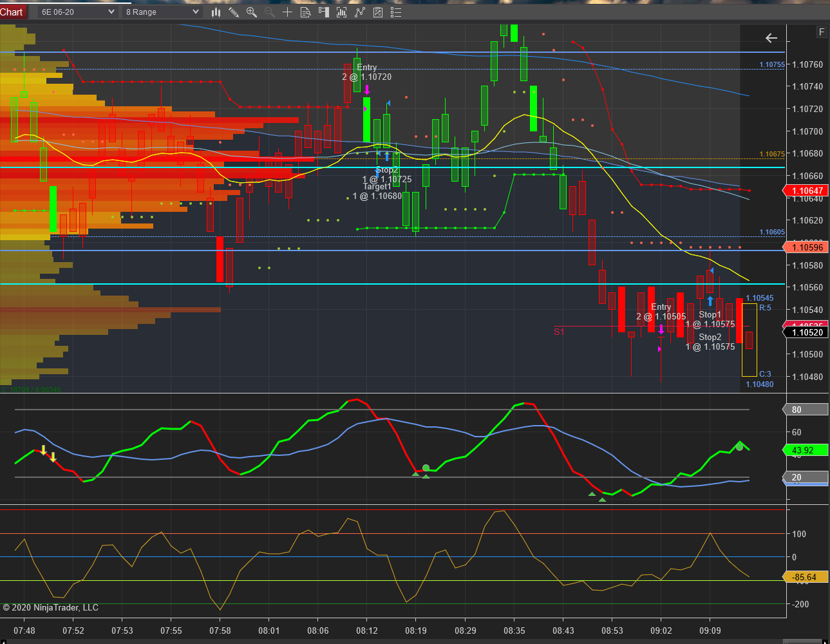Click the 'Target1 1 @ 1.10680' label

[377, 191]
